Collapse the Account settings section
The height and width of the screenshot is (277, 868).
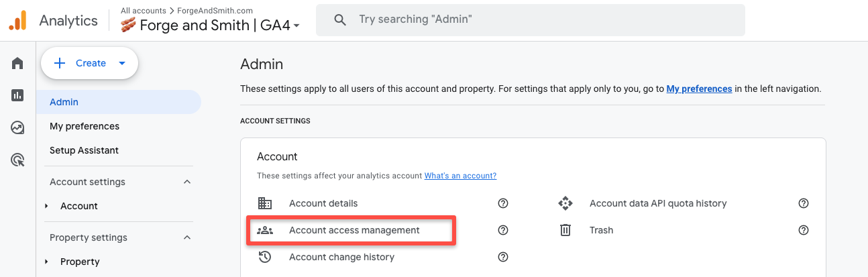[x=187, y=182]
